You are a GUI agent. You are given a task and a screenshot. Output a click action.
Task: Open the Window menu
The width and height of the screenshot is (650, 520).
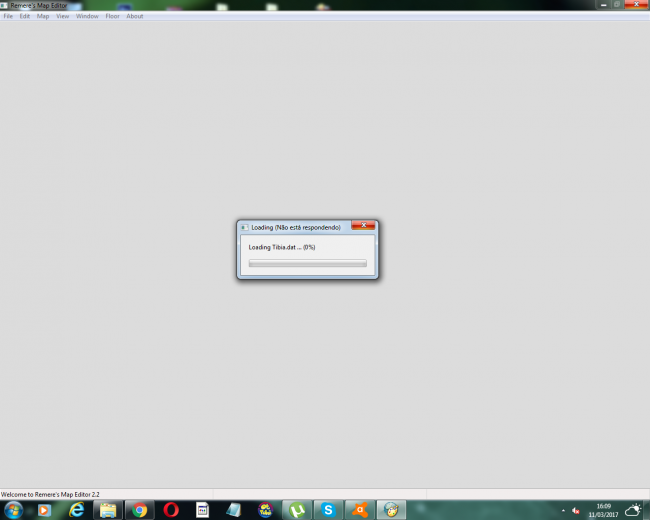point(87,16)
